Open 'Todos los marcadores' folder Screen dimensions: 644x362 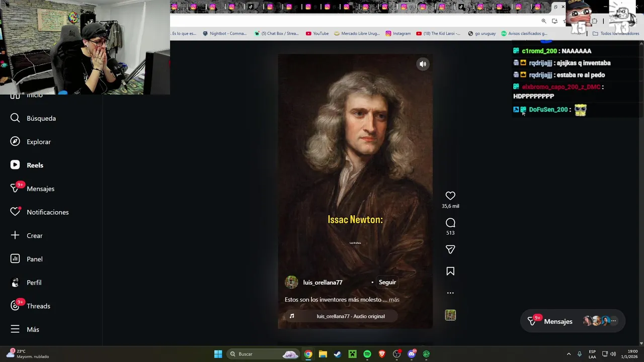(x=616, y=34)
